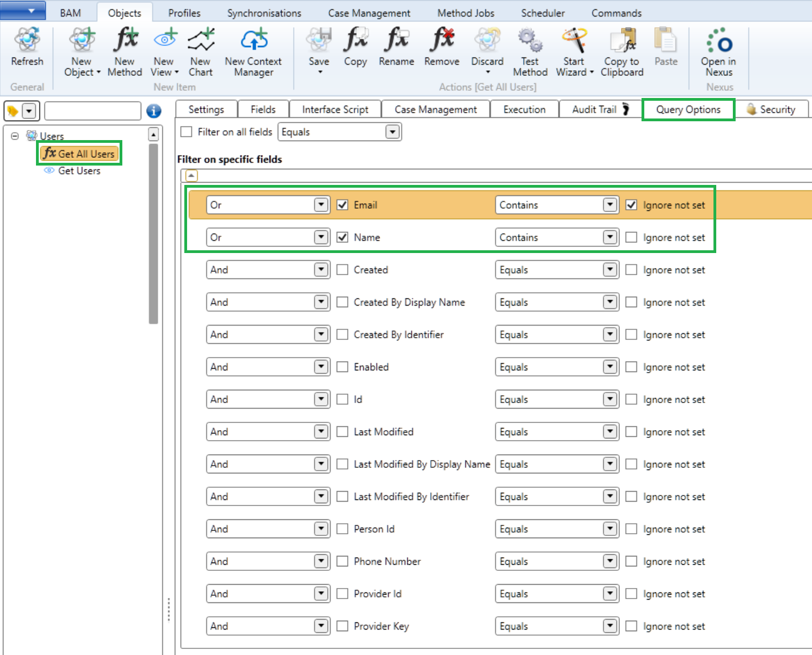Open the Audit Trail tab

[x=600, y=109]
